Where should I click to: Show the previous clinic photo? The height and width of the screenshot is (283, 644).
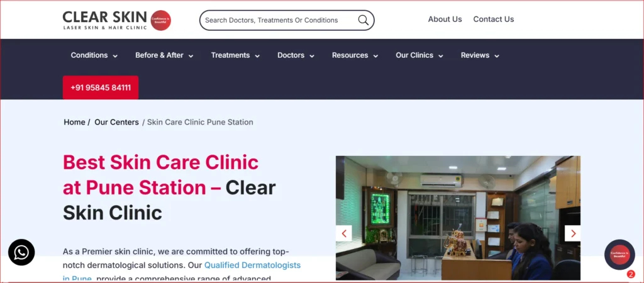344,233
